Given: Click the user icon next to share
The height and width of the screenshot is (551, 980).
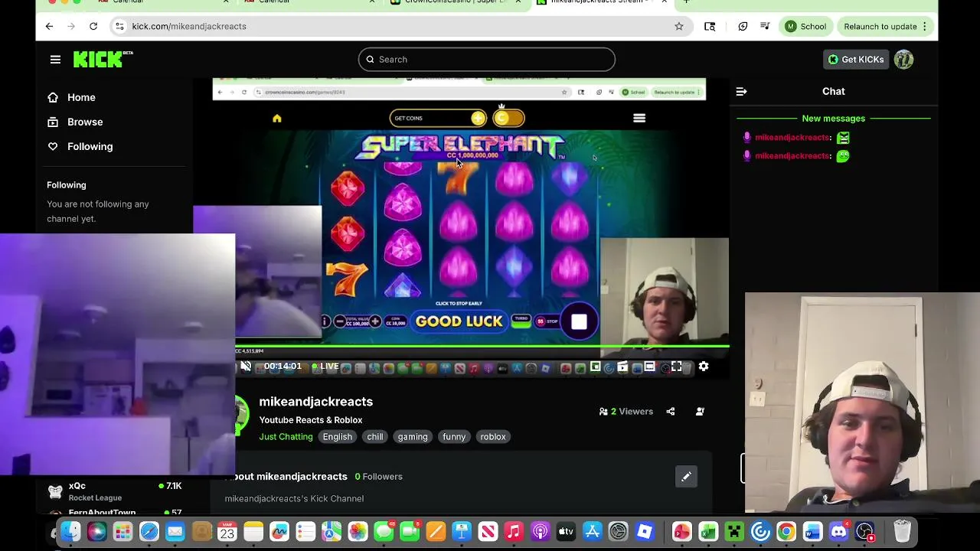Looking at the screenshot, I should coord(700,411).
